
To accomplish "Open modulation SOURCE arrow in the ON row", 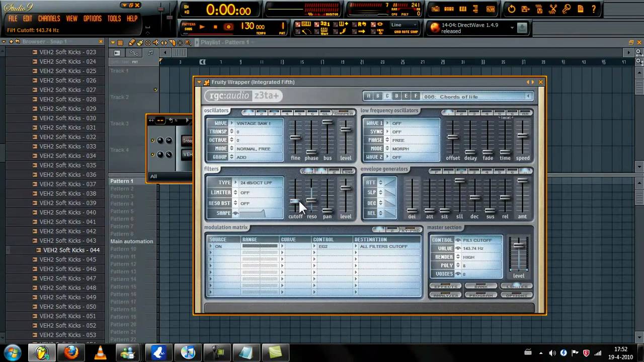I will [x=211, y=246].
